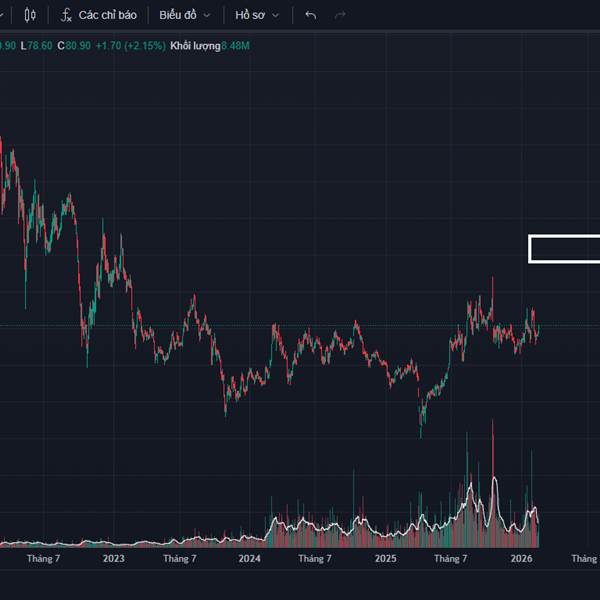Open the candlestick chart type selector

point(30,15)
